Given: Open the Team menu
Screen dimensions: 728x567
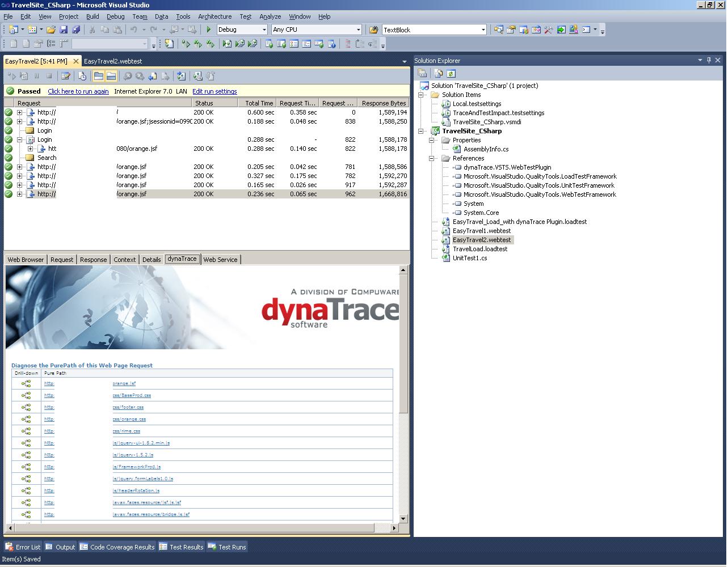Looking at the screenshot, I should pos(140,16).
